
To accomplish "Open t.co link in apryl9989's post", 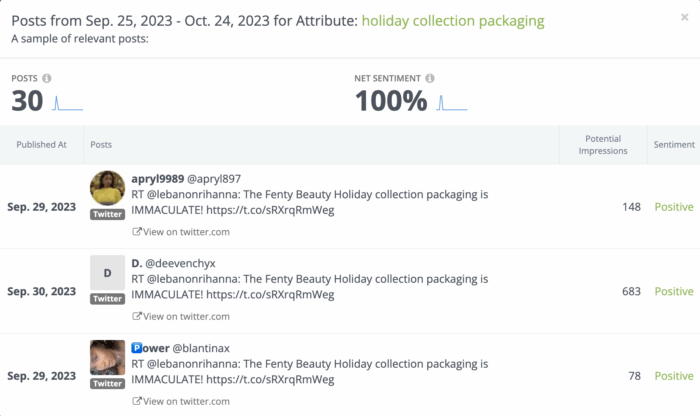I will pos(270,210).
